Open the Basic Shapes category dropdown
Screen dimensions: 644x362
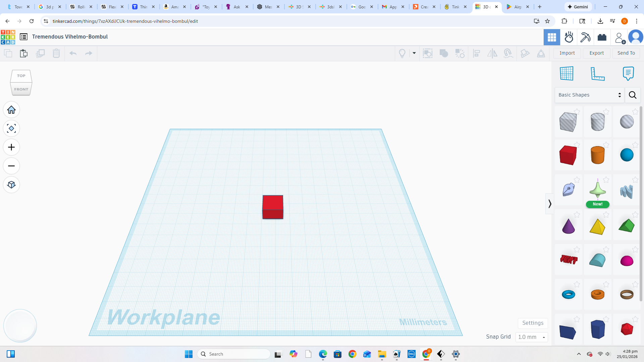click(x=590, y=95)
